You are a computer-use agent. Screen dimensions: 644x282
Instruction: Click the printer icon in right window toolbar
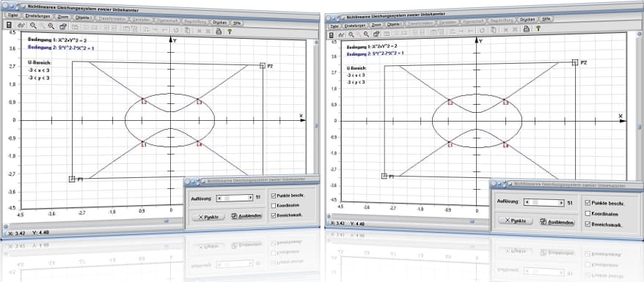526,29
